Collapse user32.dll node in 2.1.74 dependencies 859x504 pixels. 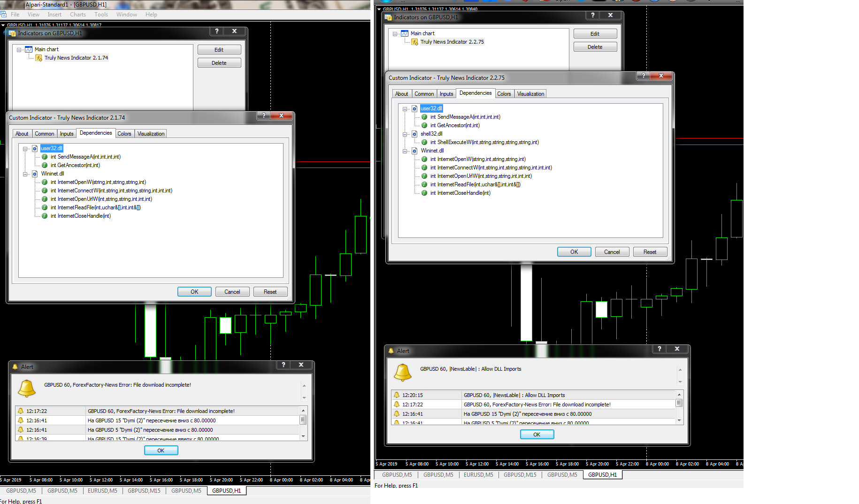coord(25,149)
